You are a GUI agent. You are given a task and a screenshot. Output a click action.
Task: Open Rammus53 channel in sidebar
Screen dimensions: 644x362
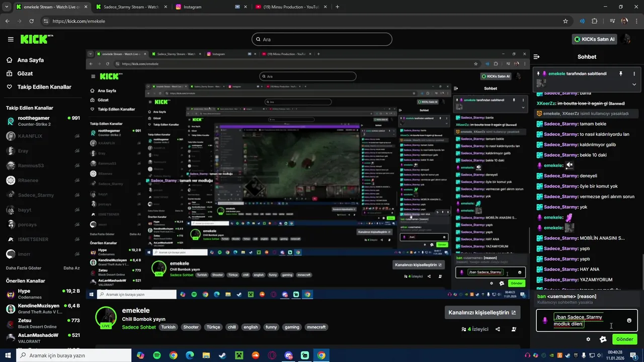pos(43,165)
